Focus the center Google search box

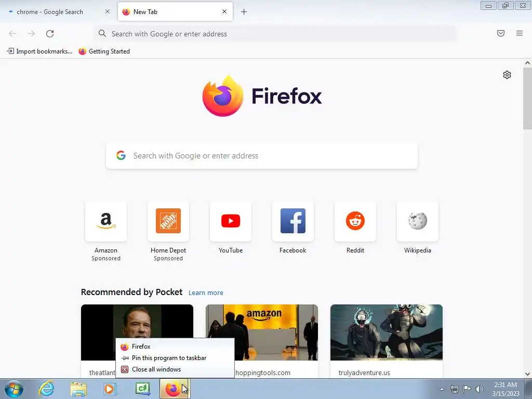pos(262,156)
